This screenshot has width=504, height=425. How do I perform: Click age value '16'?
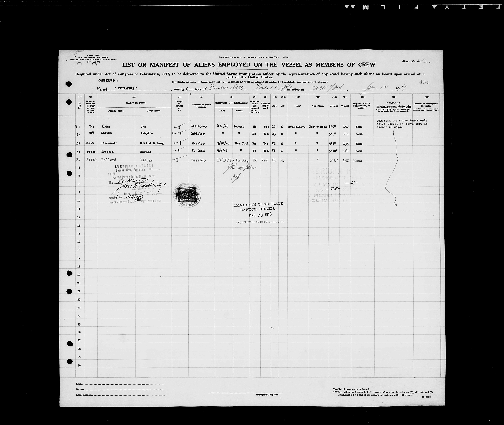(274, 127)
